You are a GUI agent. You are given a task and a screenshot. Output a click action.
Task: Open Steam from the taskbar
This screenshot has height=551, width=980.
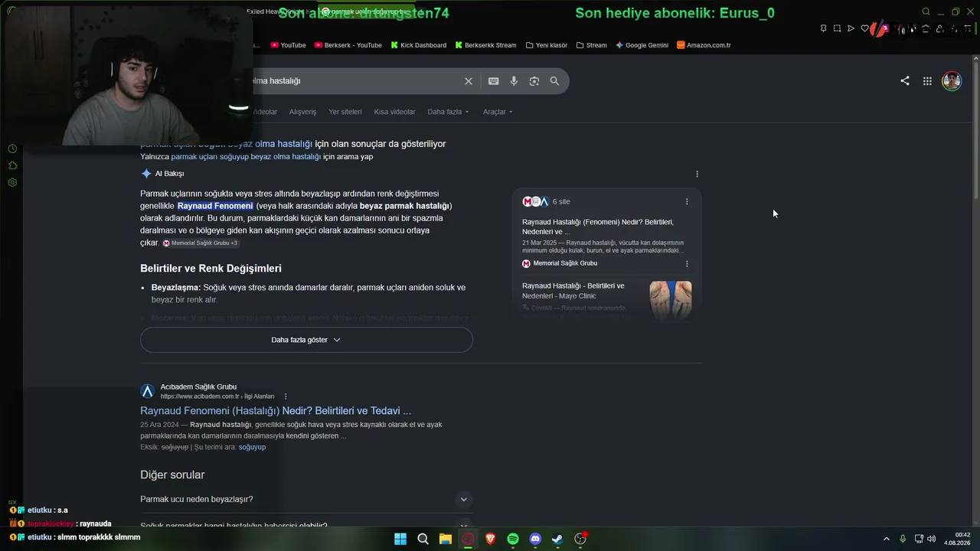[558, 539]
